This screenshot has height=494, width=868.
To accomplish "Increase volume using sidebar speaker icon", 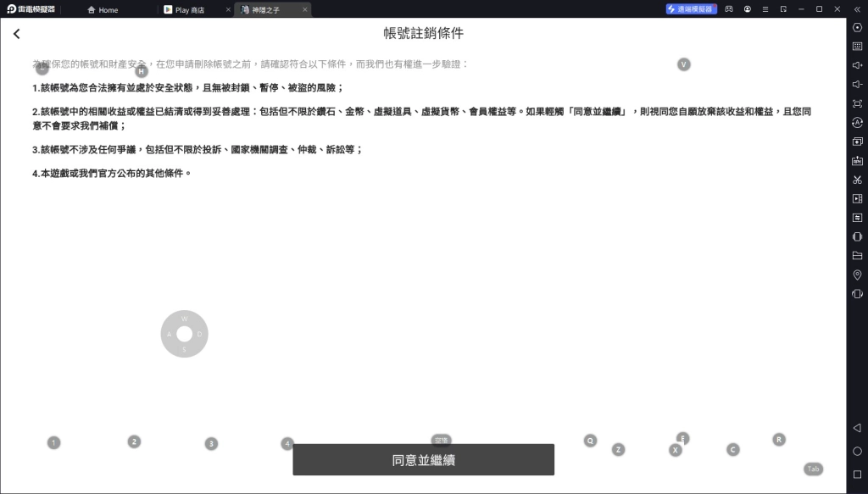I will pyautogui.click(x=857, y=65).
